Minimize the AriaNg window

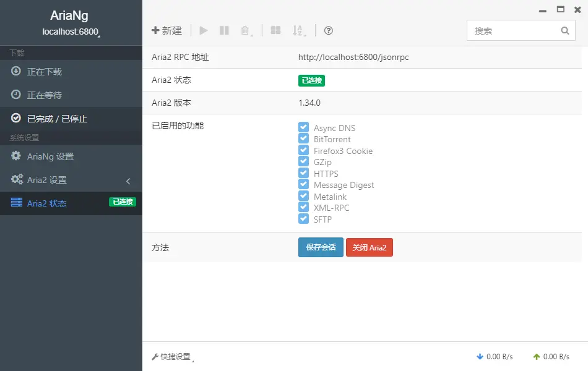tap(543, 11)
